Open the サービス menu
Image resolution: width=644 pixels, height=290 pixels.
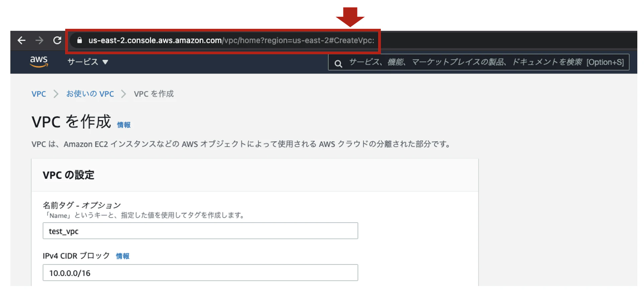click(83, 62)
